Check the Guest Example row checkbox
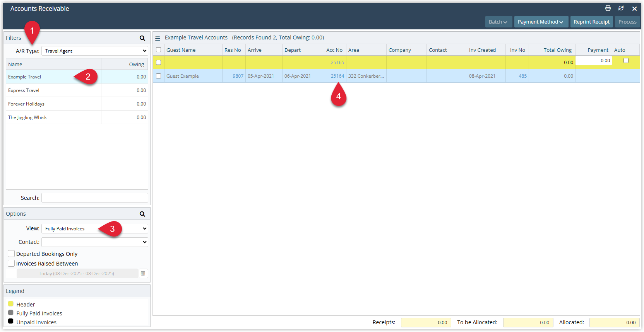 point(158,76)
